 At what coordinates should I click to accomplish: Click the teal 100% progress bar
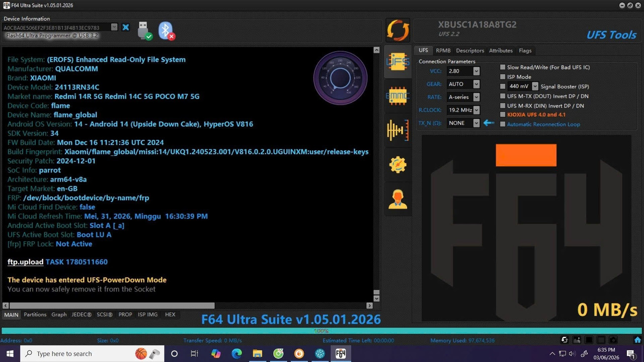[x=321, y=331]
